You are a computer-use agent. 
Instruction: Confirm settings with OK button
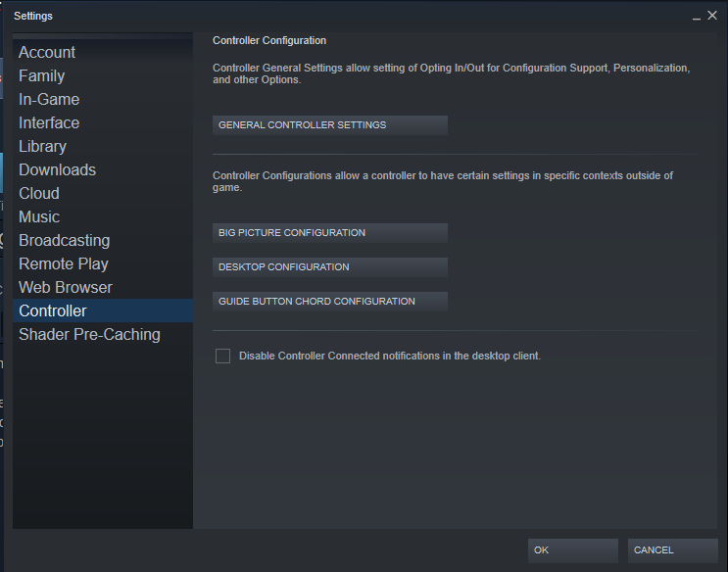coord(572,550)
